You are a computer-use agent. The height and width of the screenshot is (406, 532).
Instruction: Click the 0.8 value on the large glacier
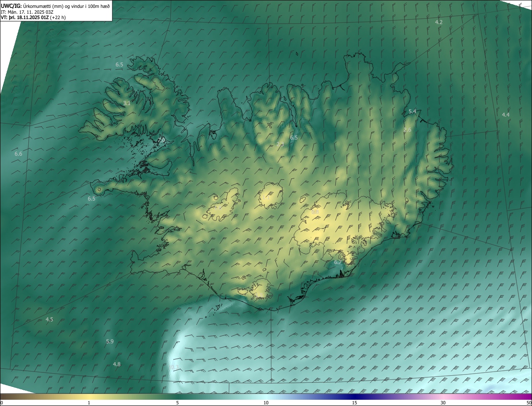pyautogui.click(x=315, y=212)
